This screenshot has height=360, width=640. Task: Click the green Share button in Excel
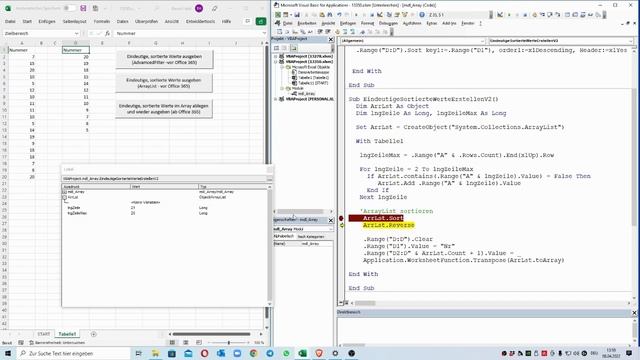click(261, 21)
